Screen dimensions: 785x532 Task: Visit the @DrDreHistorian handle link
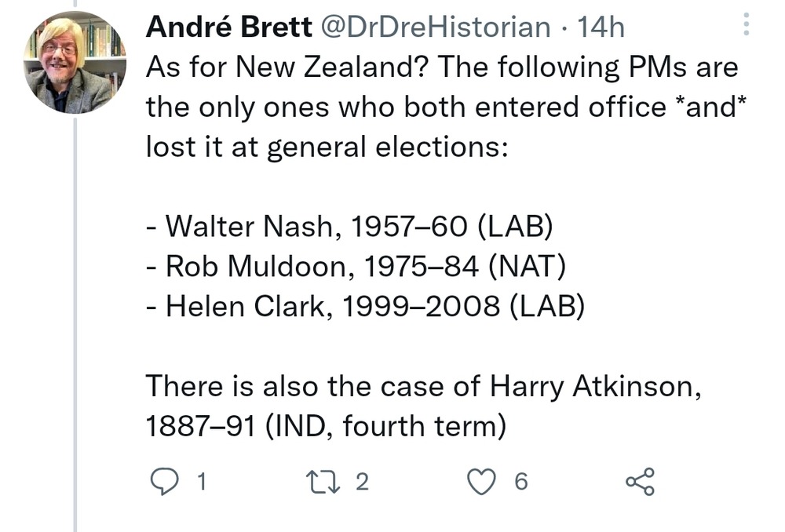(x=434, y=28)
